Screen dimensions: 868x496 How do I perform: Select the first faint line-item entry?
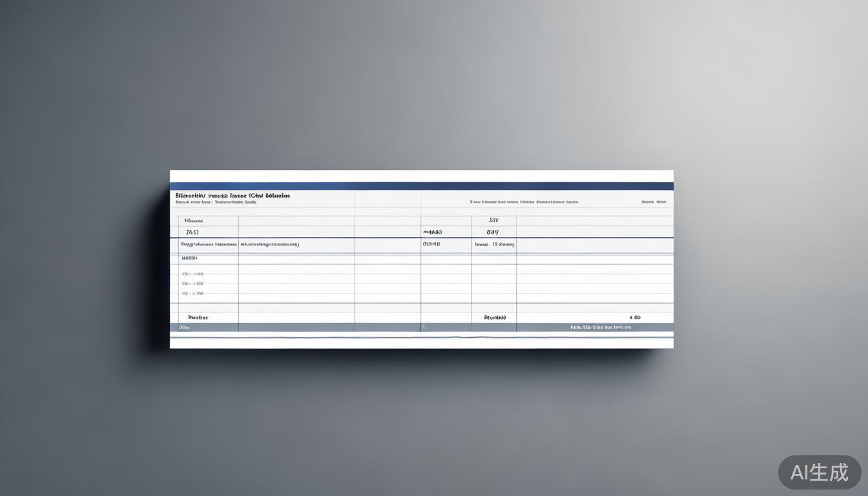(x=192, y=274)
